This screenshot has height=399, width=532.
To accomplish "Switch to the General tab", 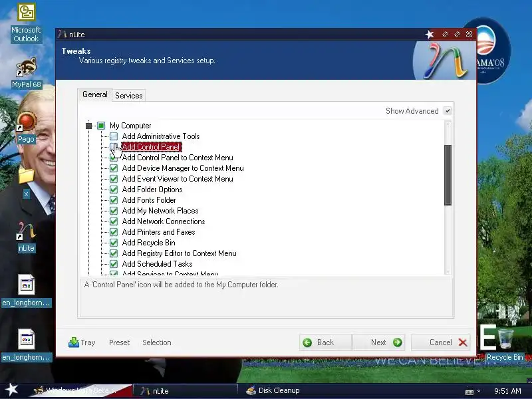I will click(x=94, y=94).
